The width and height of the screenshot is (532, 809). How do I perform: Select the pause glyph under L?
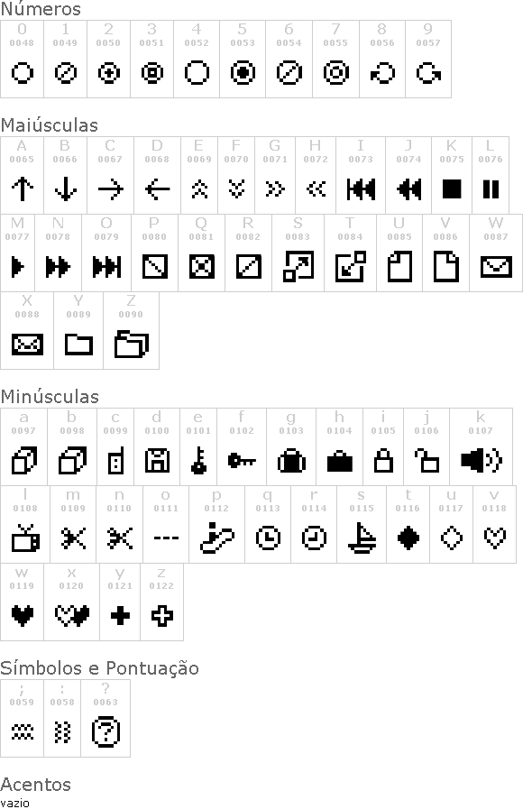(491, 188)
